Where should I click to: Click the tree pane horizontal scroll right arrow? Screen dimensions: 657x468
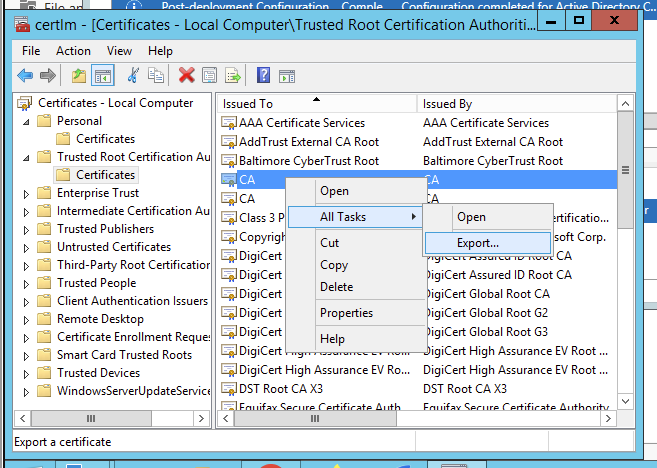(201, 418)
